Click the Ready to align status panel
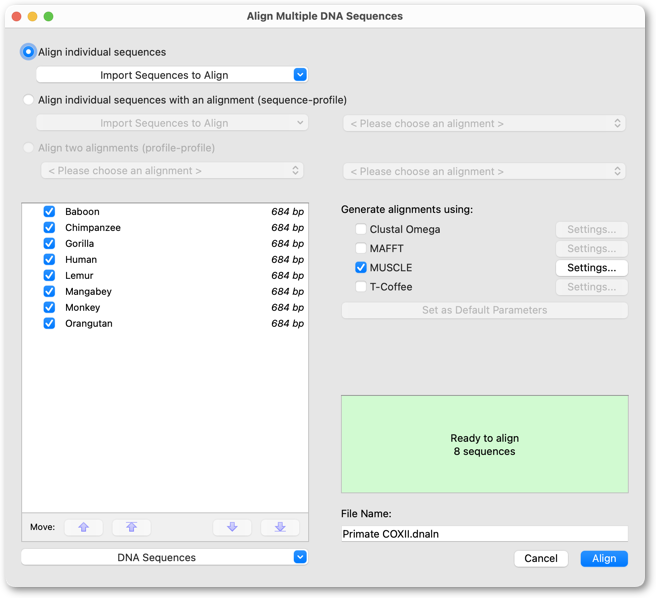 [x=484, y=444]
